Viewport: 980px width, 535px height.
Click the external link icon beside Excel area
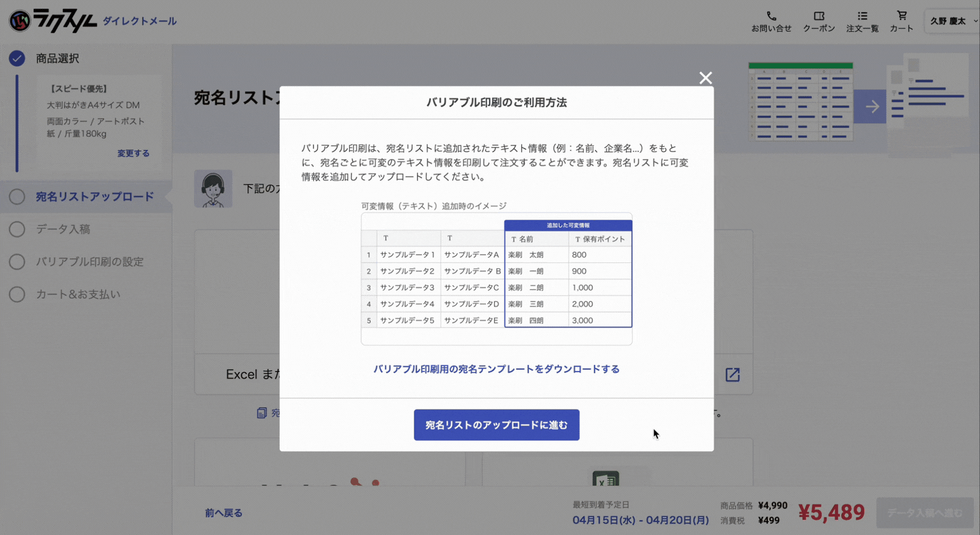[x=733, y=375]
